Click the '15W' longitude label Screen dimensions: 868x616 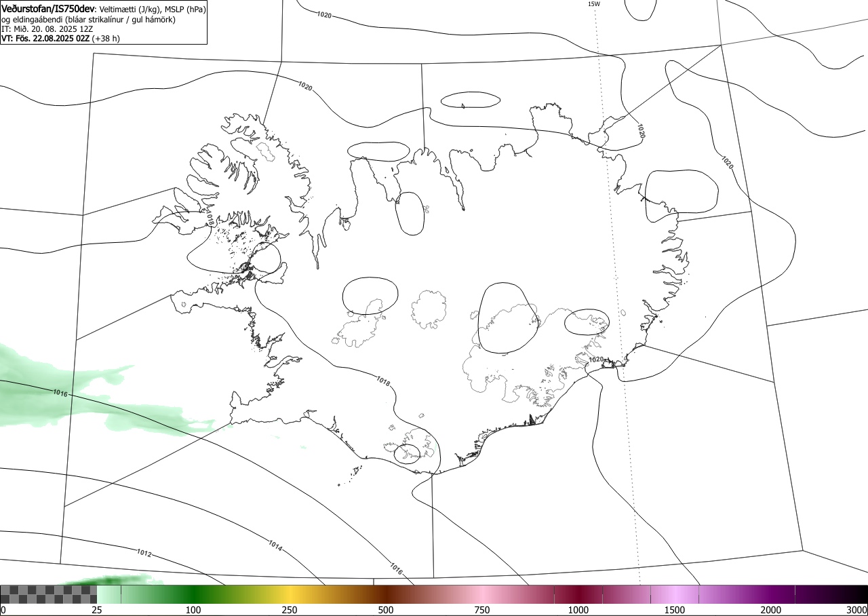[x=593, y=3]
